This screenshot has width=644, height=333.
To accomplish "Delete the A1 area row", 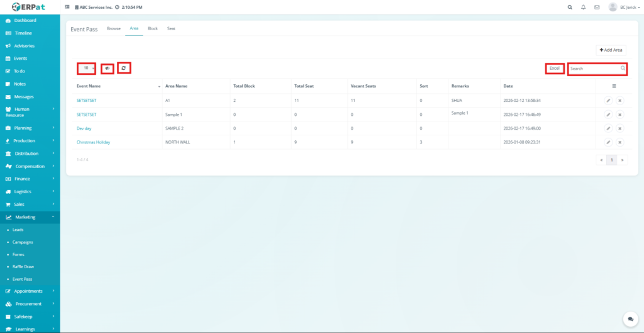I will click(619, 100).
